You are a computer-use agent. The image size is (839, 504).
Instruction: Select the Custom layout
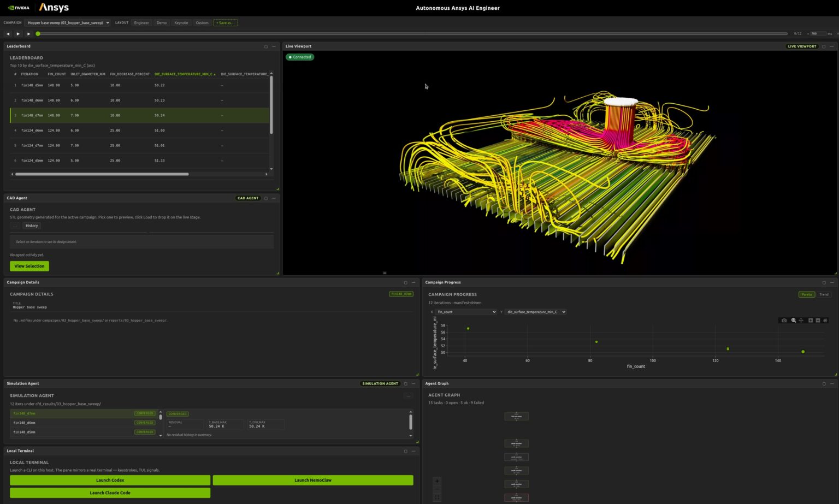click(x=202, y=23)
